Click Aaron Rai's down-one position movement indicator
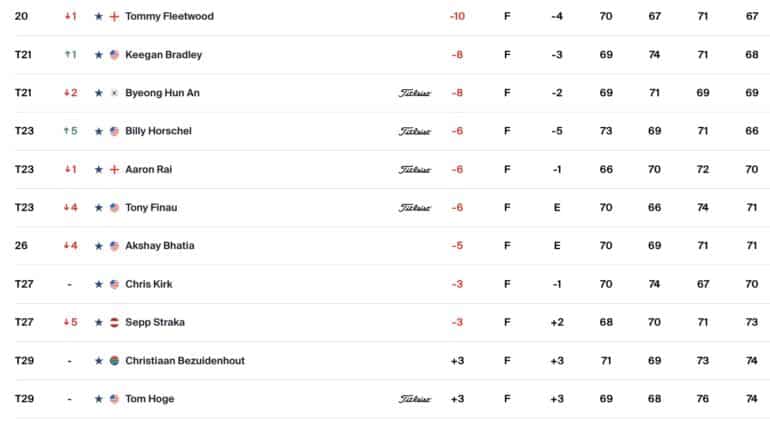 click(71, 169)
